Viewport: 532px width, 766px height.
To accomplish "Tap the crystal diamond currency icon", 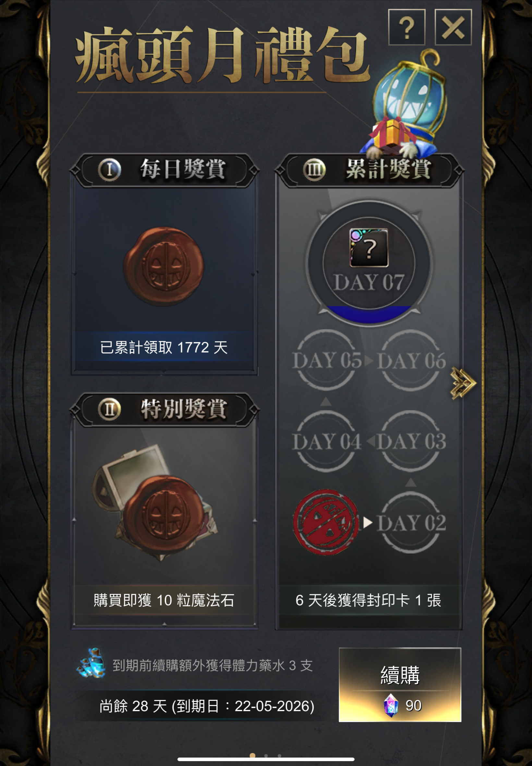I will [x=391, y=705].
